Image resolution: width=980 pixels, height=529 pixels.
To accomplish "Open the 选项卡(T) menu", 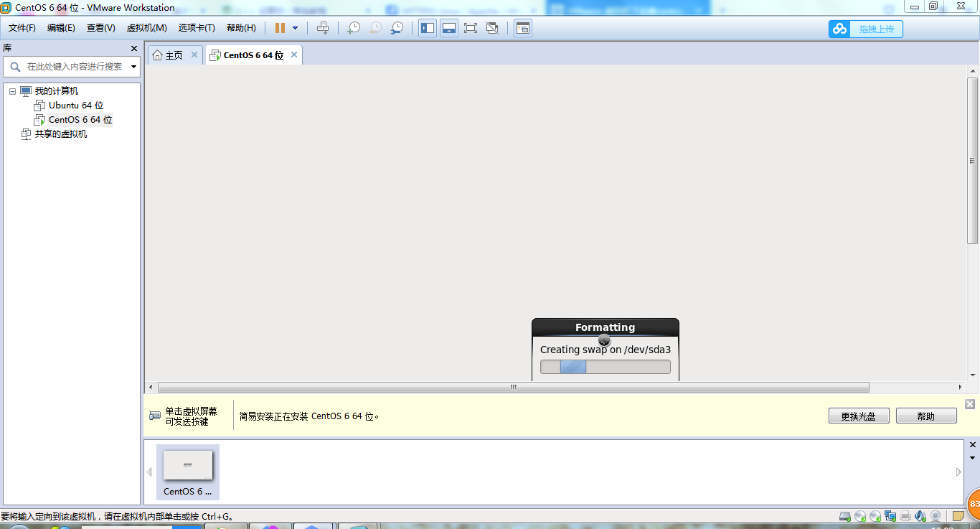I will click(x=197, y=28).
